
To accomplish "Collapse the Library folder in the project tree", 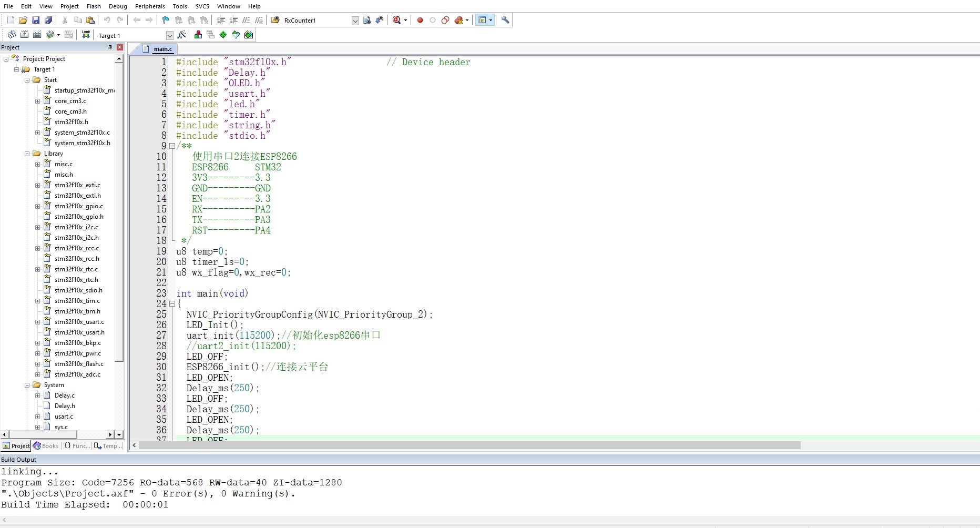I will (27, 154).
